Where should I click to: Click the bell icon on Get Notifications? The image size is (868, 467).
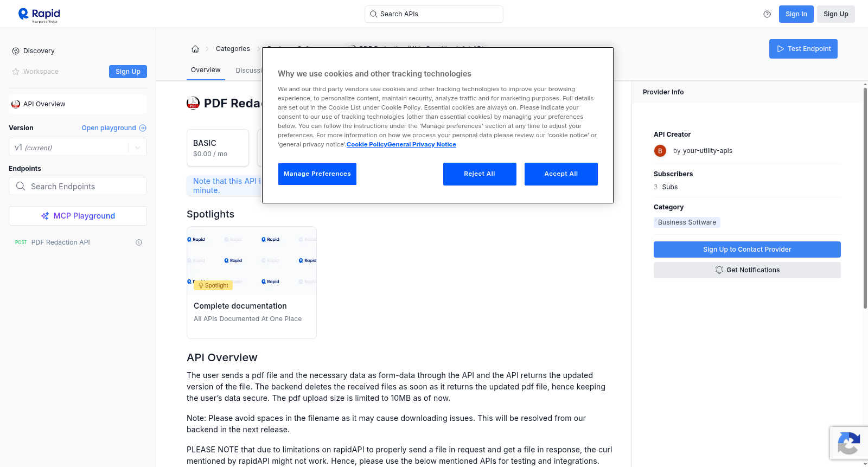(x=719, y=270)
